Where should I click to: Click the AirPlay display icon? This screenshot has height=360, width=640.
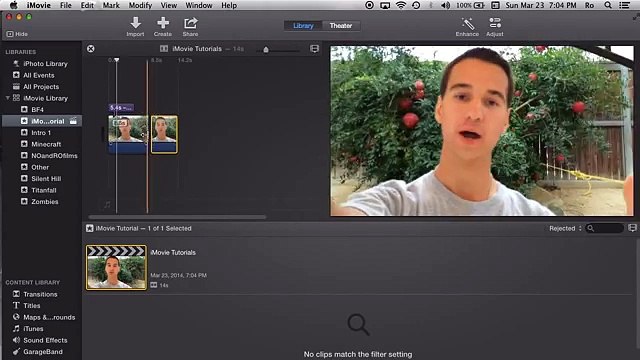point(385,5)
